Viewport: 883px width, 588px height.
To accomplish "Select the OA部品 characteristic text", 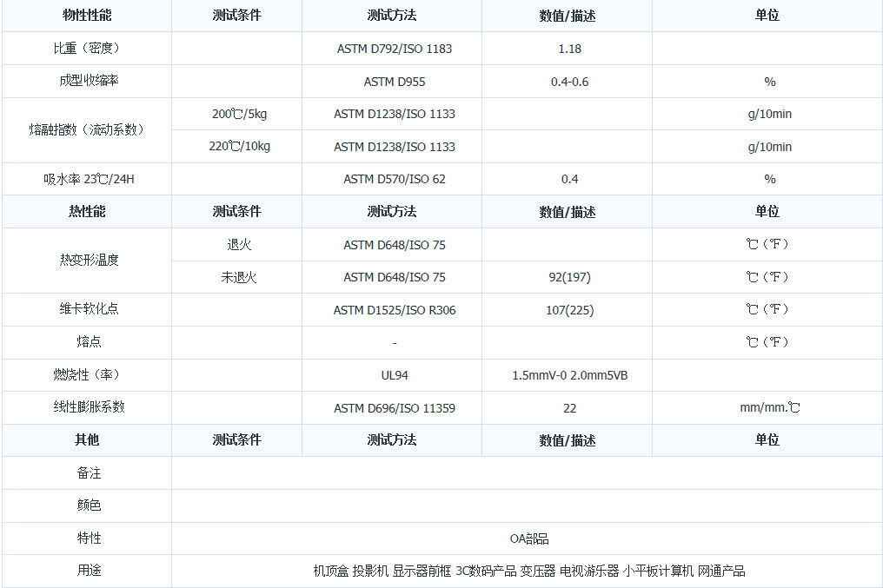I will [x=528, y=538].
